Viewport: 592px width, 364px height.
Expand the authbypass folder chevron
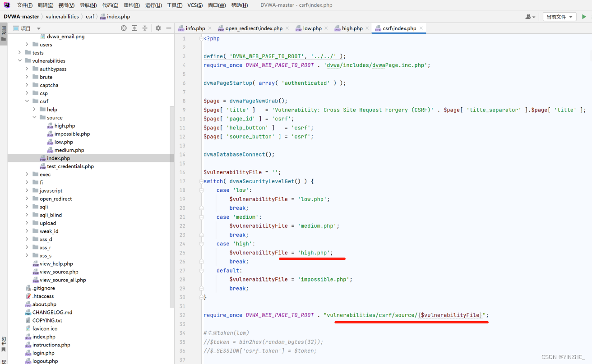[27, 69]
